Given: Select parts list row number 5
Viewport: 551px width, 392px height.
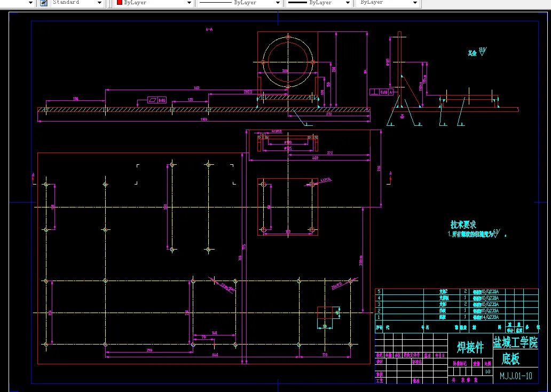Looking at the screenshot, I should click(x=379, y=291).
